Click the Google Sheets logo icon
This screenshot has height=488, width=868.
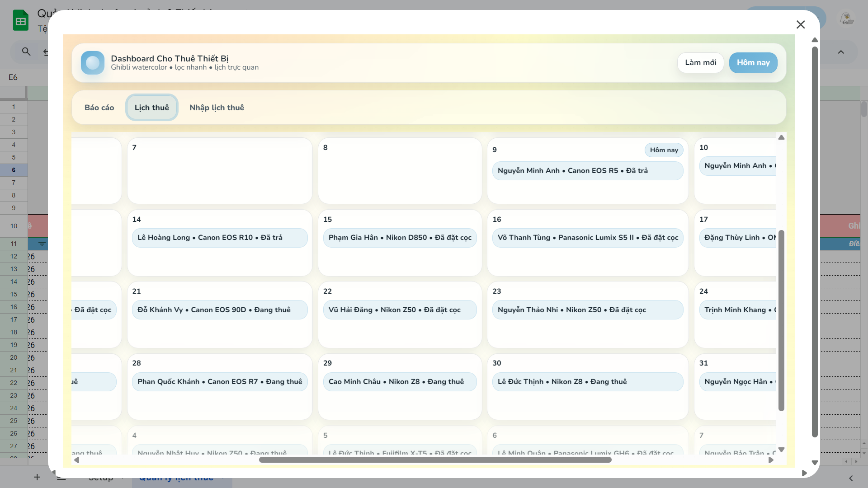click(21, 21)
